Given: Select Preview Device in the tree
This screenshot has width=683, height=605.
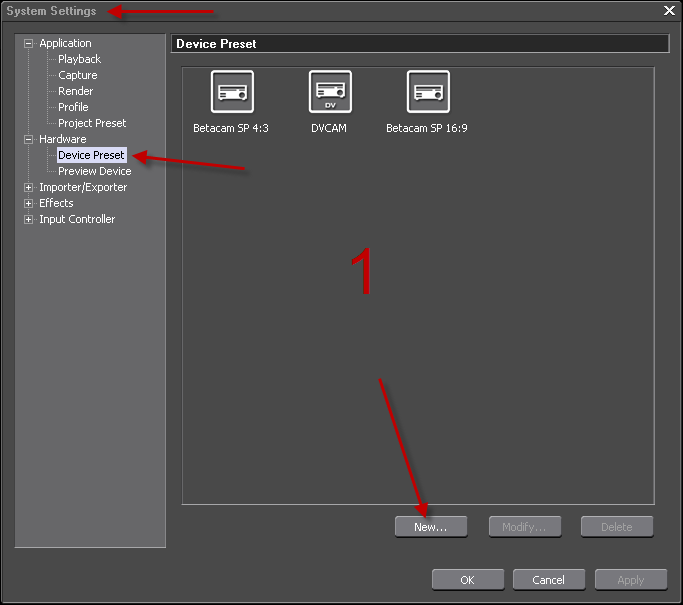Looking at the screenshot, I should tap(95, 171).
